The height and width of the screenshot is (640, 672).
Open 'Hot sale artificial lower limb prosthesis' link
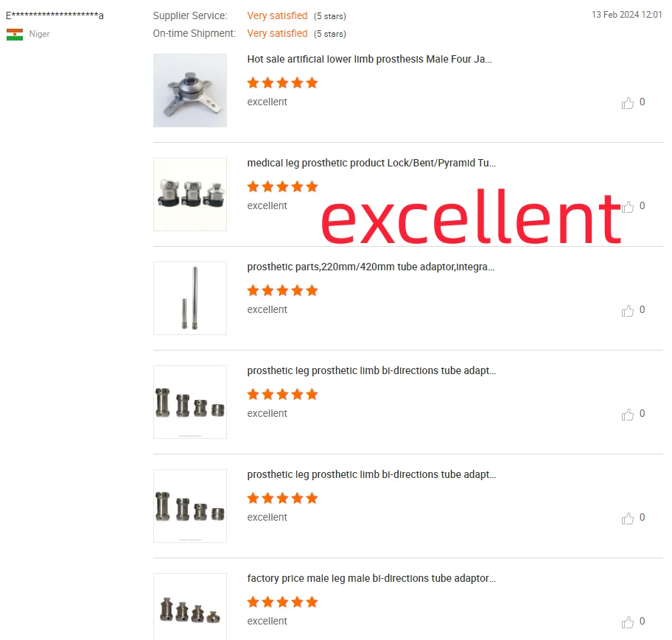pos(369,59)
